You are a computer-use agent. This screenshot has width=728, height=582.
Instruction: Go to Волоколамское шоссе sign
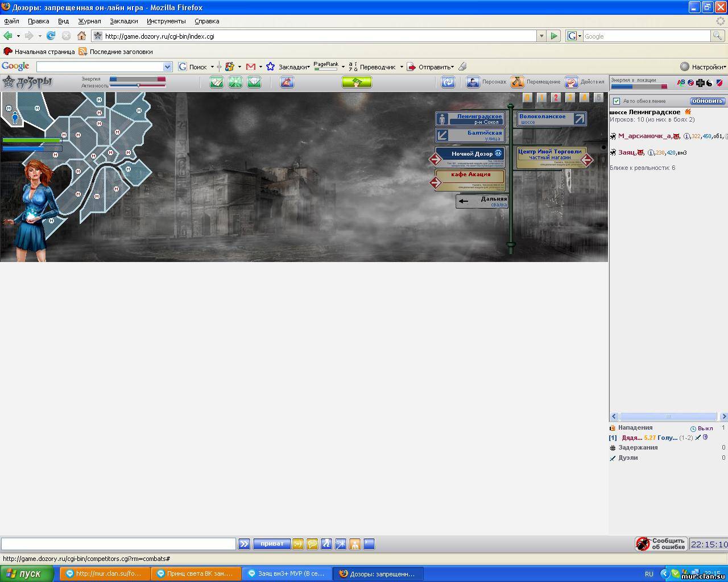552,119
